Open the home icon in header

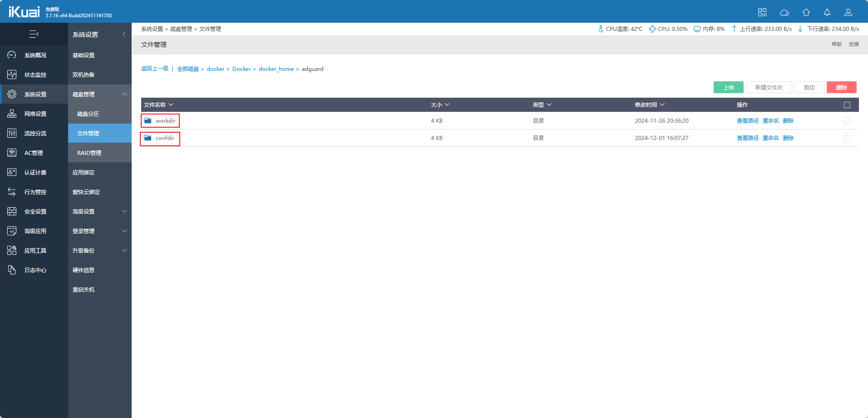click(806, 12)
